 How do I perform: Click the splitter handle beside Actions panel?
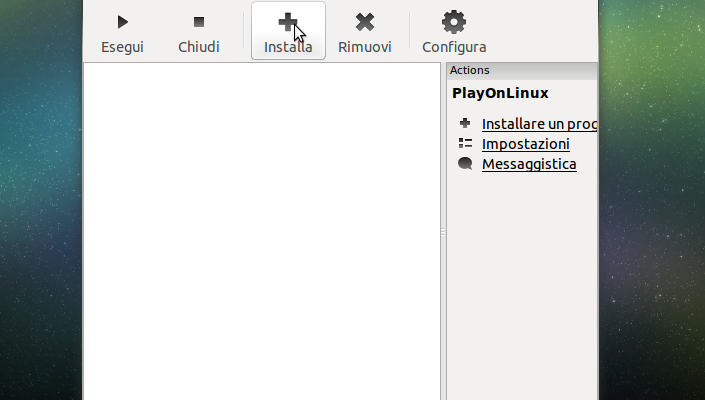443,231
